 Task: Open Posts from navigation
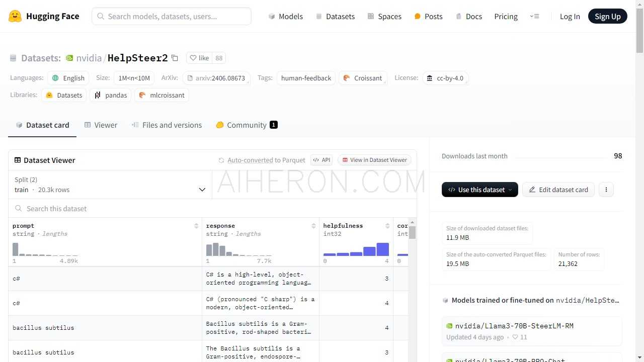click(x=428, y=16)
